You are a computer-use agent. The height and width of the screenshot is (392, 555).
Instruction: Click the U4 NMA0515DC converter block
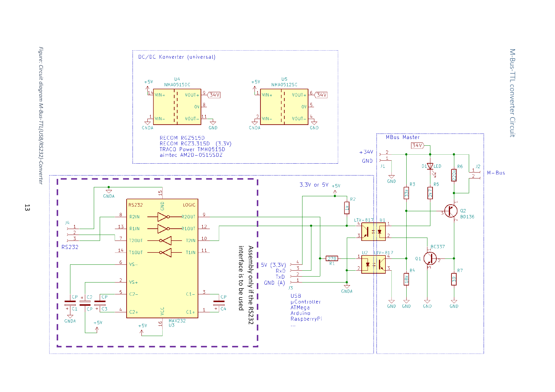(x=177, y=107)
